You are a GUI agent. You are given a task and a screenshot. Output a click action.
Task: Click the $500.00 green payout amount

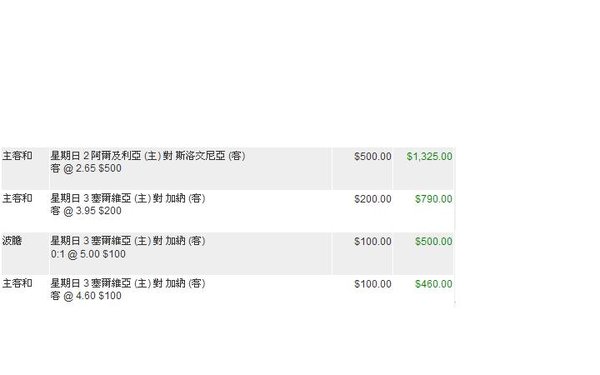434,241
